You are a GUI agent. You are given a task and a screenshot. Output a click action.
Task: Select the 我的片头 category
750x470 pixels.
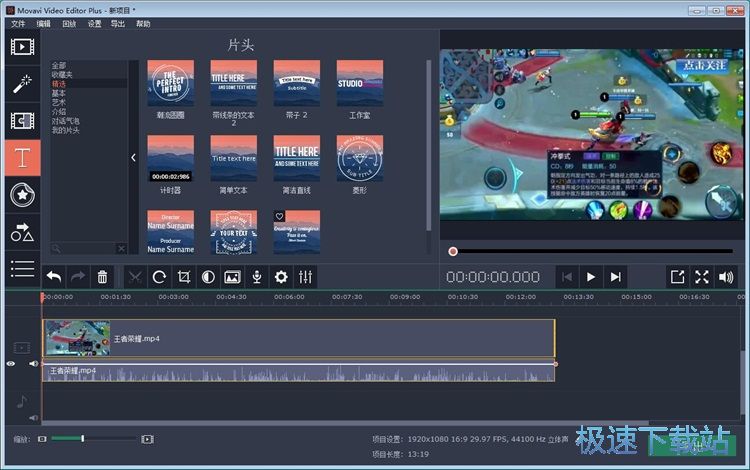click(x=66, y=130)
